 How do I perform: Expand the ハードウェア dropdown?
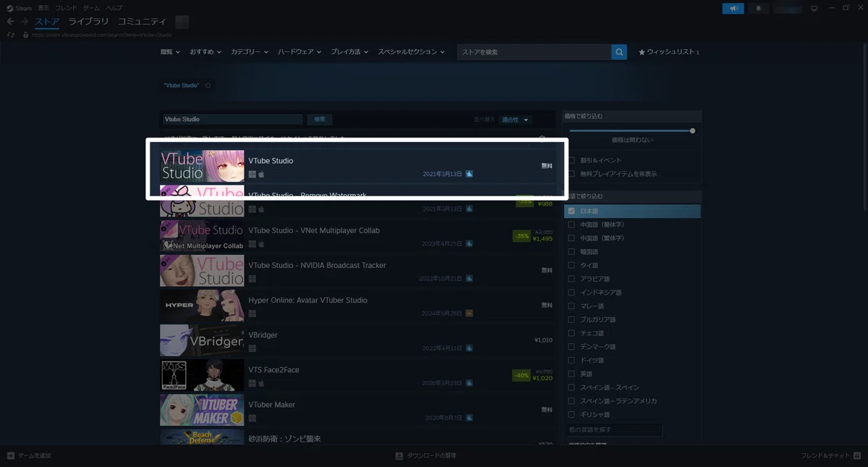coord(299,52)
